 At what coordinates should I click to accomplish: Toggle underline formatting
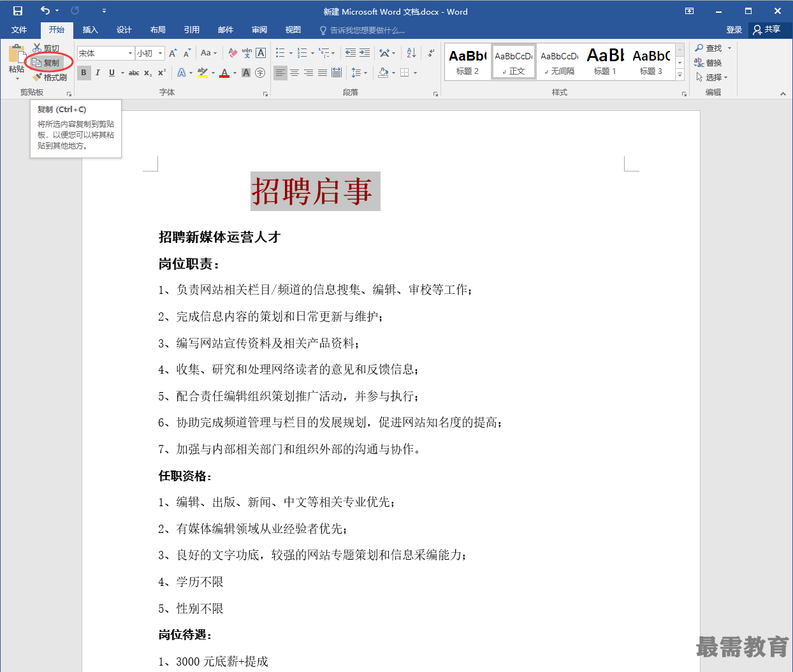coord(112,73)
